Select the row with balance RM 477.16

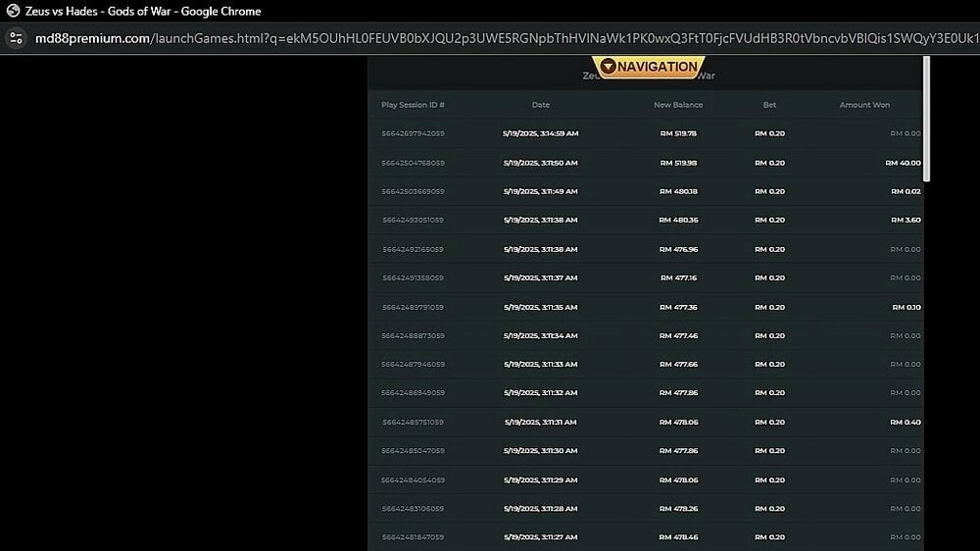678,278
